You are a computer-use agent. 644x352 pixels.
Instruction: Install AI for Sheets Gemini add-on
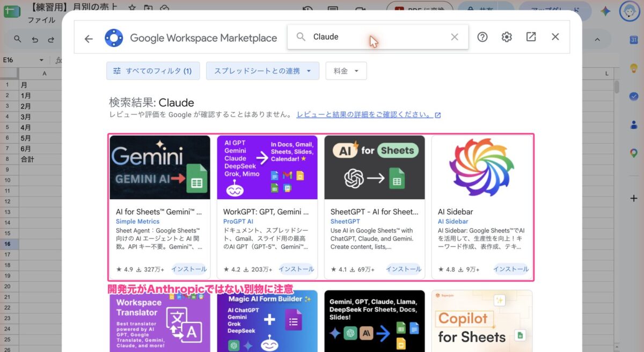coord(189,269)
